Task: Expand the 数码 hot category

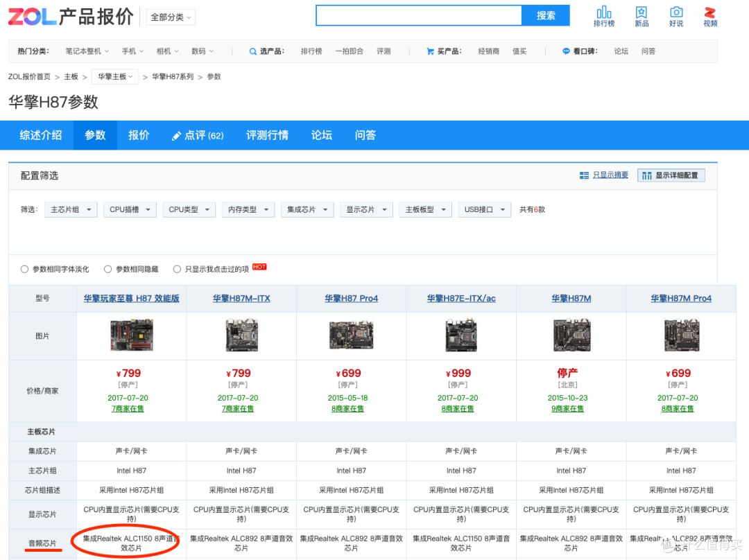Action: tap(202, 51)
